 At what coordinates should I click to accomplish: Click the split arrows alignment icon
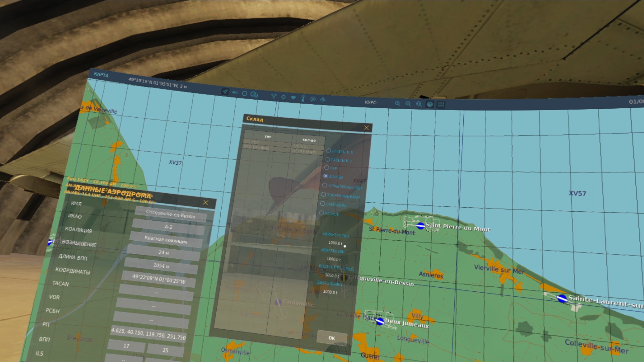[x=323, y=100]
